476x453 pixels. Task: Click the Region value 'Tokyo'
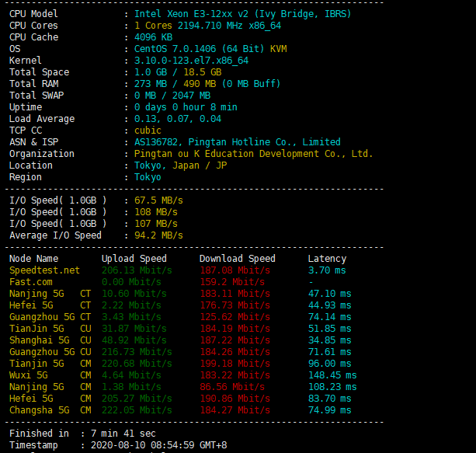[x=148, y=177]
